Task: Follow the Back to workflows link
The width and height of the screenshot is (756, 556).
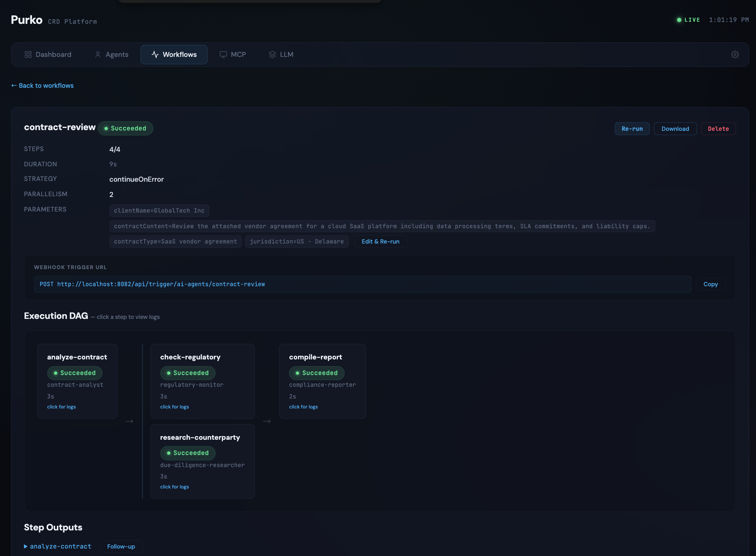Action: 42,86
